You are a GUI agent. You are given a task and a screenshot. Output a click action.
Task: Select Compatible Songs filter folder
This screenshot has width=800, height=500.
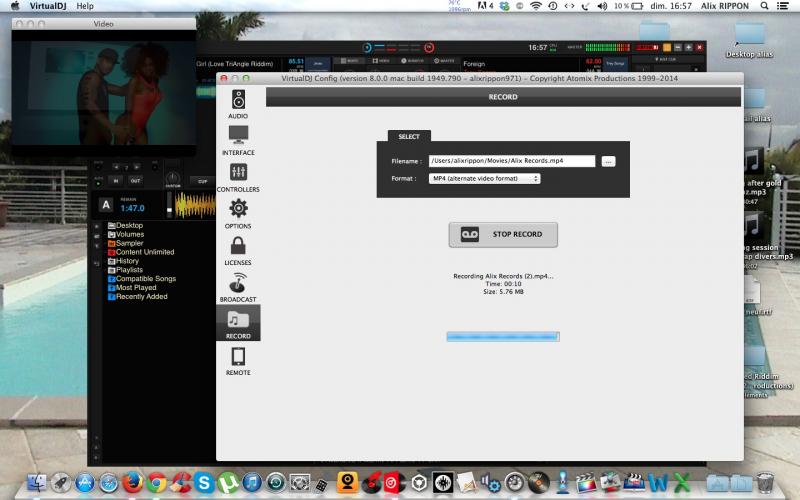coord(142,279)
